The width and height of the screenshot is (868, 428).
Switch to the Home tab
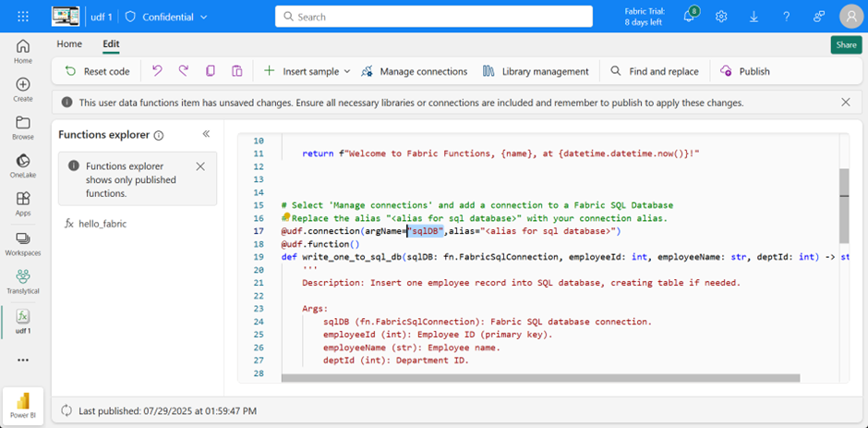click(69, 43)
